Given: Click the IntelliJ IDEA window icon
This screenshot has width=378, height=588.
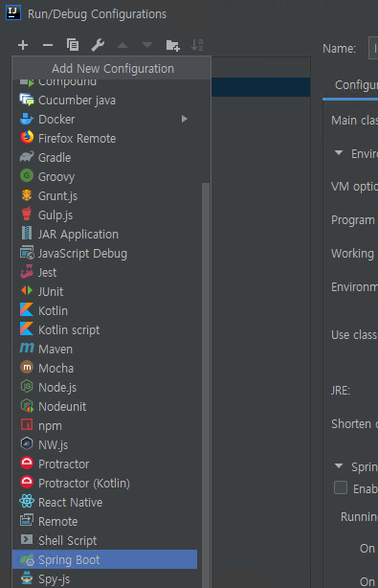Looking at the screenshot, I should [x=13, y=12].
